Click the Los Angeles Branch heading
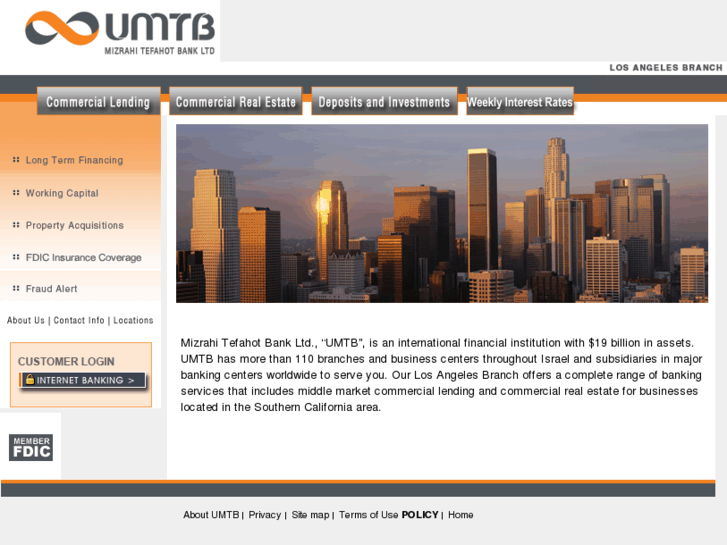Screen dimensions: 727x545 coord(666,68)
